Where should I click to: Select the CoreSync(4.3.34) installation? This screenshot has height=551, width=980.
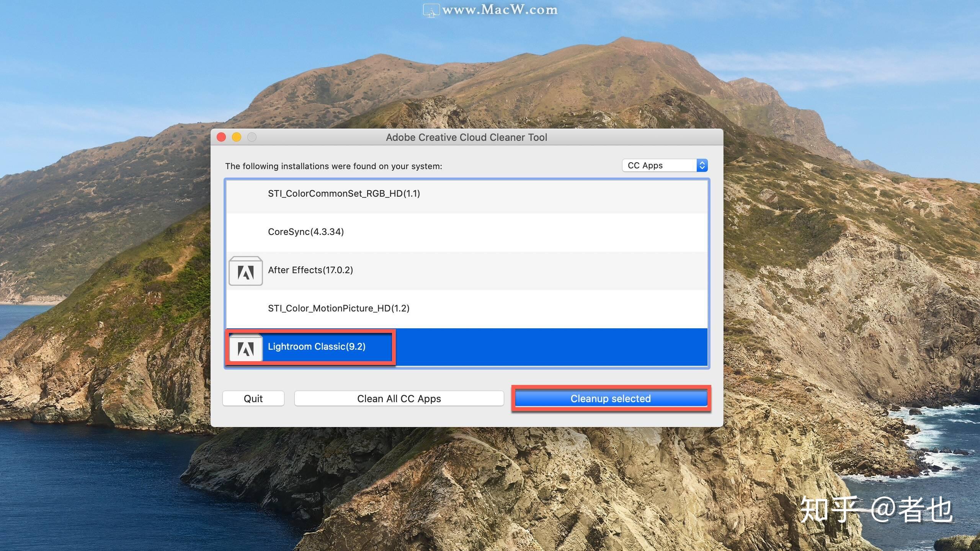point(306,232)
